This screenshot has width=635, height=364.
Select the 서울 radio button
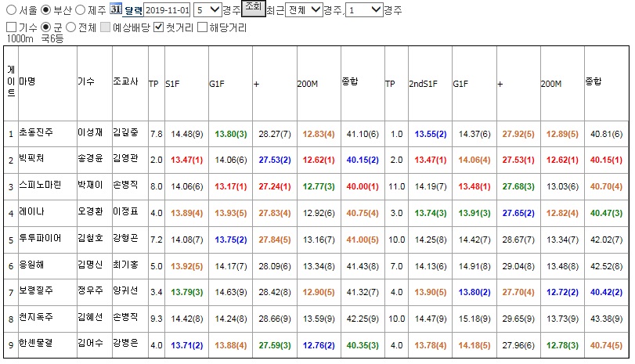coord(11,9)
